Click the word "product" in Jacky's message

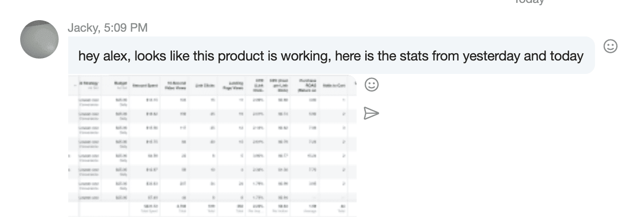[x=241, y=56]
